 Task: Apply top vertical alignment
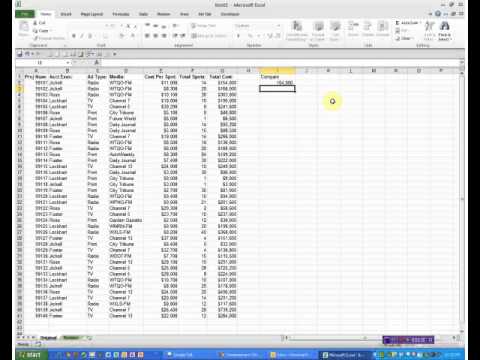147,26
